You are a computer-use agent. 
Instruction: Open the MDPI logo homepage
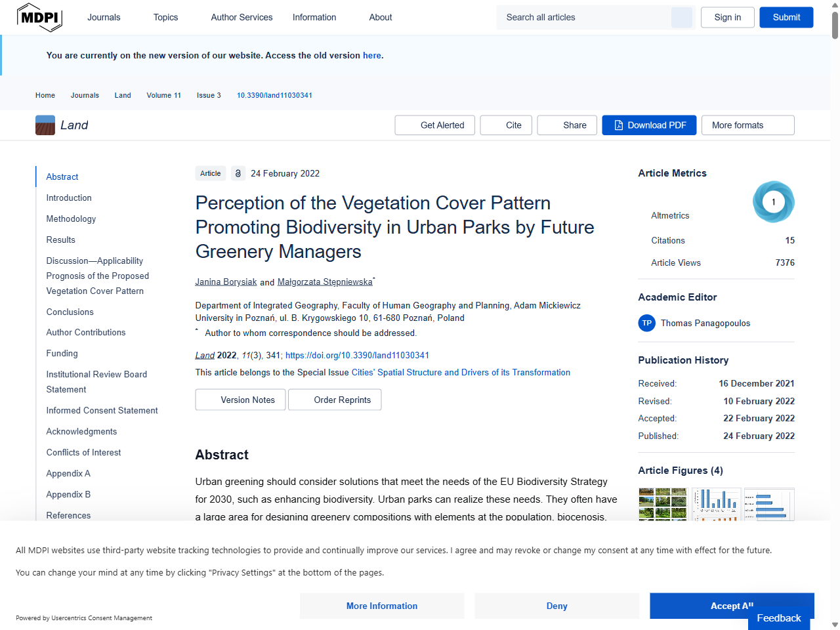(39, 17)
